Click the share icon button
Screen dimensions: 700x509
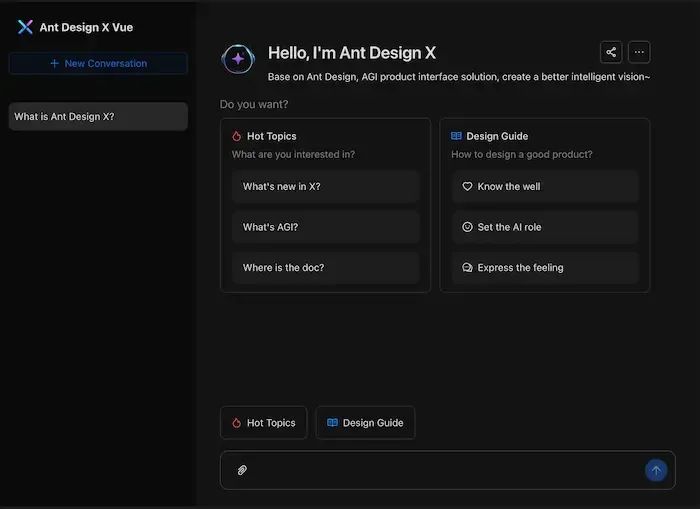coord(611,52)
